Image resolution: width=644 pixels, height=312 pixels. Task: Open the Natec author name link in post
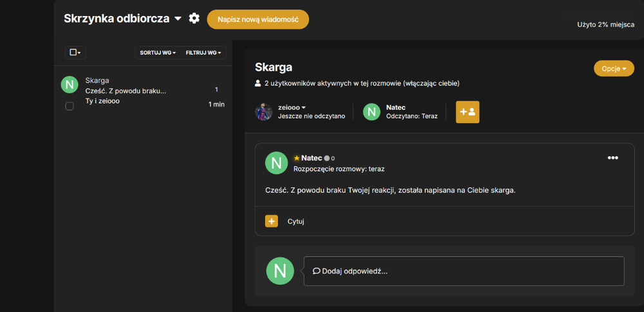point(311,158)
